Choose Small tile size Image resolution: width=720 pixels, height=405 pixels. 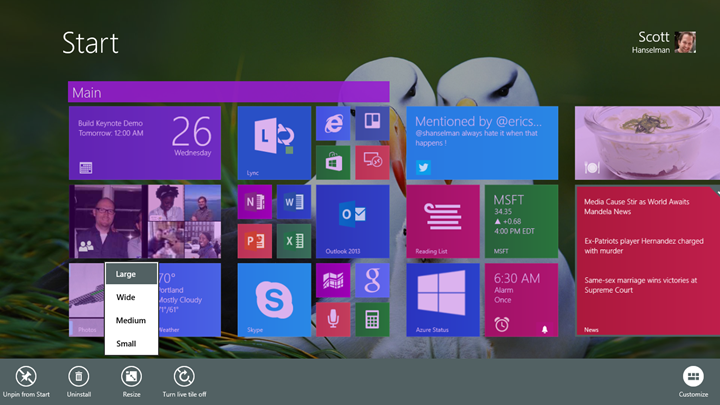click(x=131, y=343)
